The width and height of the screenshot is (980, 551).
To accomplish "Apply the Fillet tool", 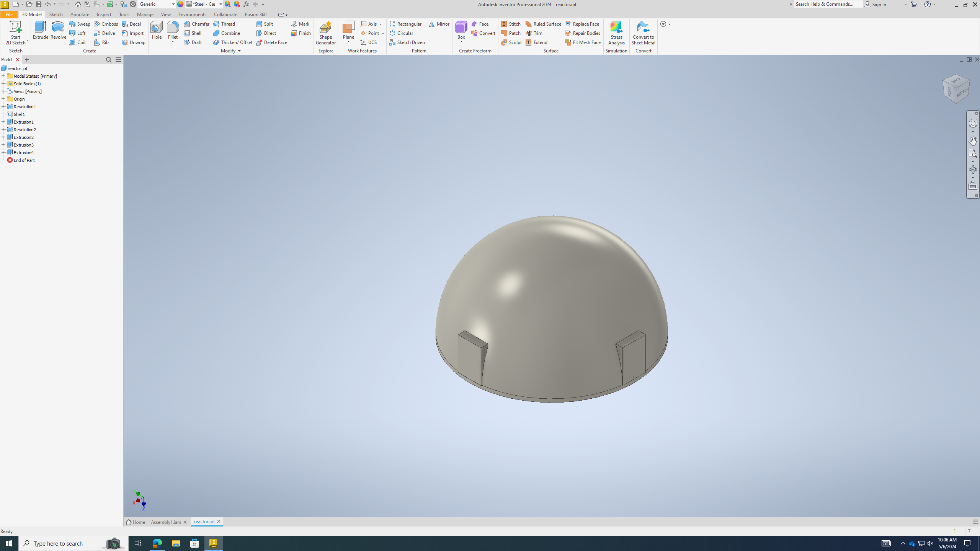I will coord(173,30).
